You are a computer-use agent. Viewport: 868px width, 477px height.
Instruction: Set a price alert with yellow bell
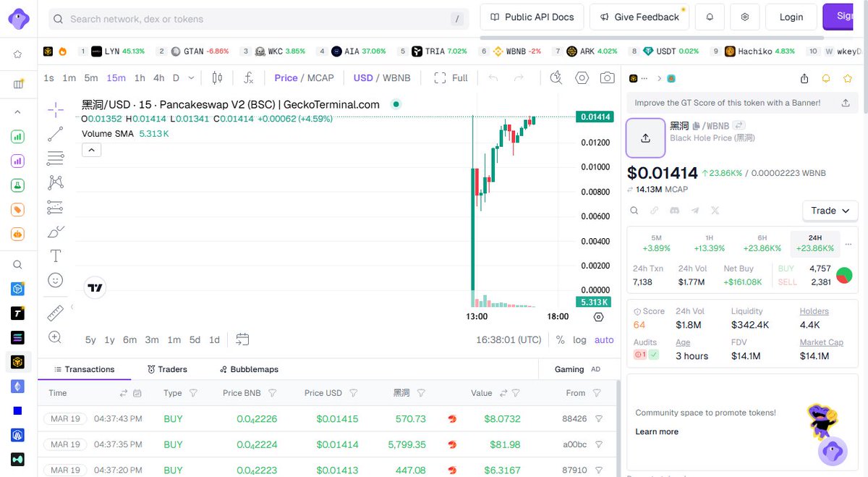826,78
